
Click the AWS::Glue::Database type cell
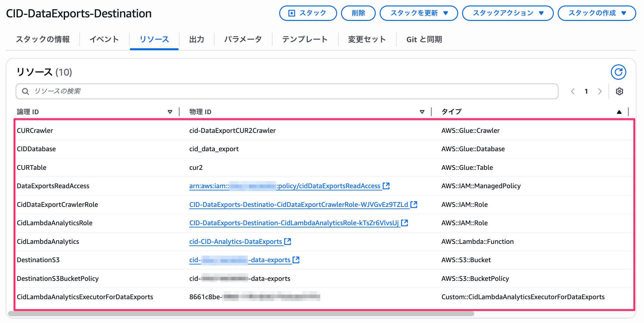click(473, 149)
